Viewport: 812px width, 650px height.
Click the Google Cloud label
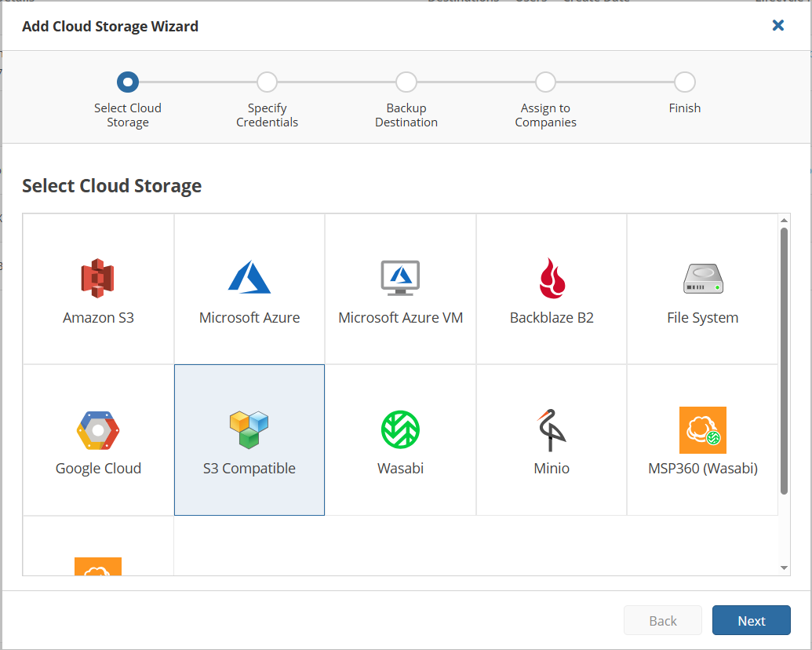click(x=98, y=469)
